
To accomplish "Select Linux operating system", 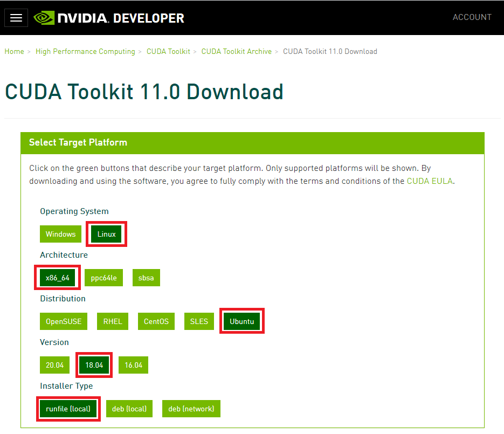I will click(106, 234).
